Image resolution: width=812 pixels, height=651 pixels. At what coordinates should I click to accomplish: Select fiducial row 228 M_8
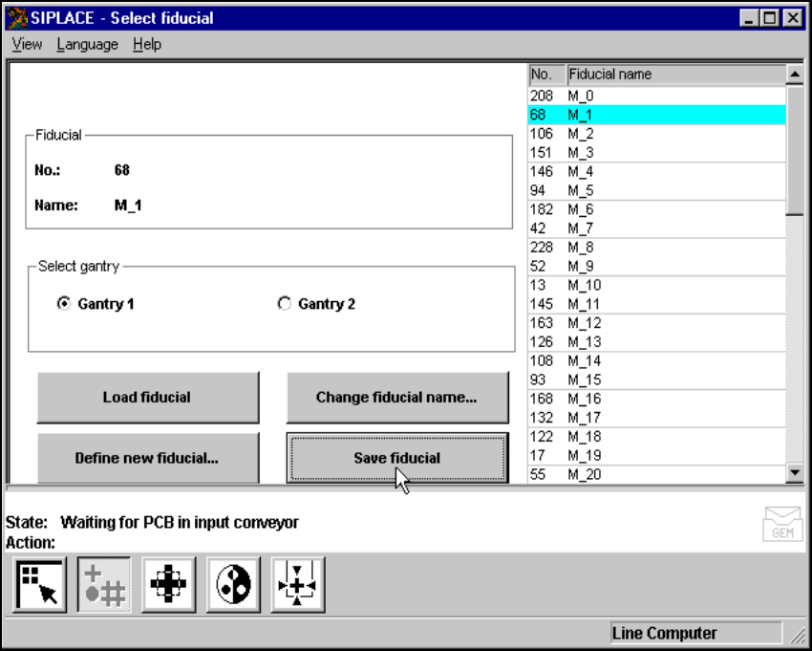656,248
